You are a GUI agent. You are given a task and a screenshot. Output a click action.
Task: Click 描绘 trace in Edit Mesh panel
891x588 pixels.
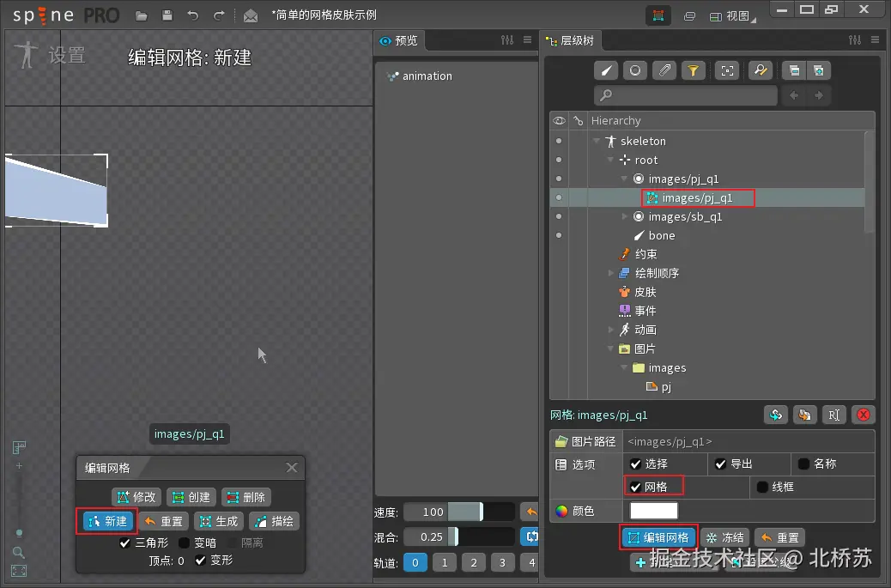pos(275,522)
